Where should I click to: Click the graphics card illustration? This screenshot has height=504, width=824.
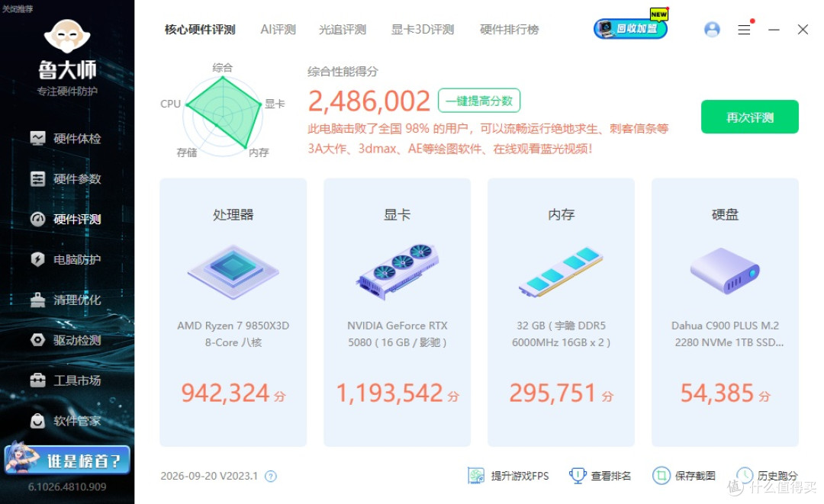[x=398, y=271]
